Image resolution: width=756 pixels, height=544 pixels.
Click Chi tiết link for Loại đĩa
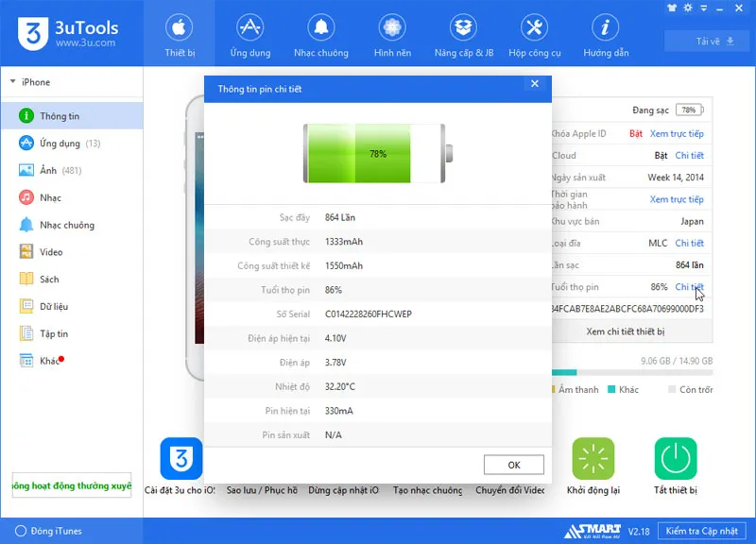pyautogui.click(x=689, y=243)
